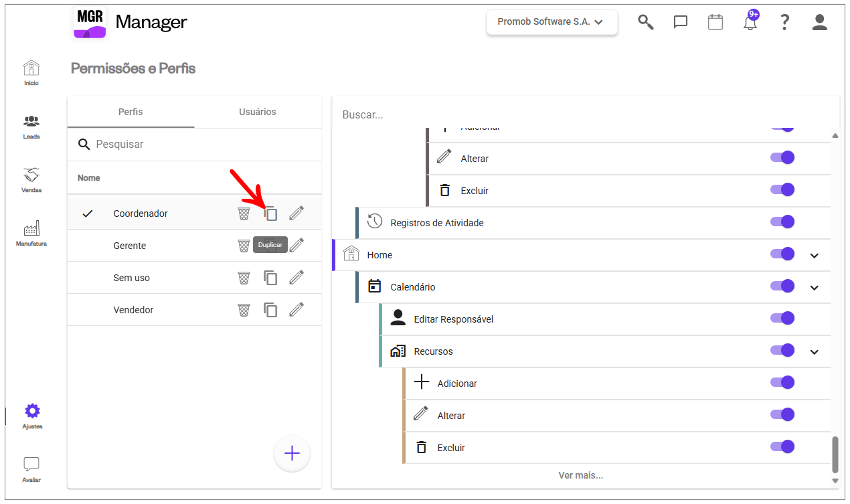The height and width of the screenshot is (504, 850).
Task: Toggle Home permission switch
Action: 782,254
